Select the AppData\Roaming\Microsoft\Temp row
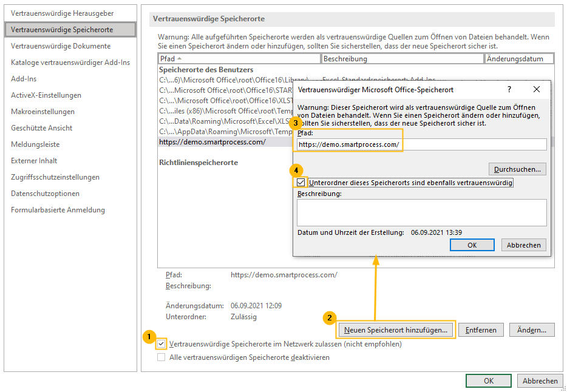 (x=225, y=132)
